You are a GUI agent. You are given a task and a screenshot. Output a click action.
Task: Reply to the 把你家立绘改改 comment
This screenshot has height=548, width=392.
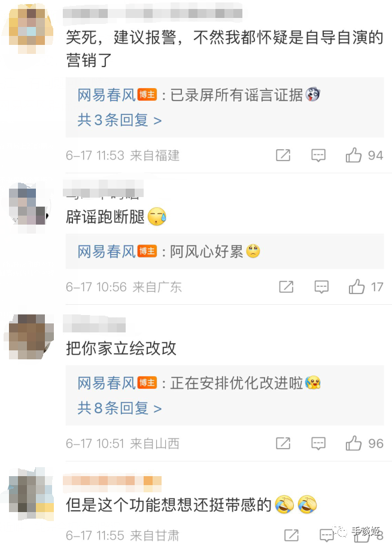(318, 444)
